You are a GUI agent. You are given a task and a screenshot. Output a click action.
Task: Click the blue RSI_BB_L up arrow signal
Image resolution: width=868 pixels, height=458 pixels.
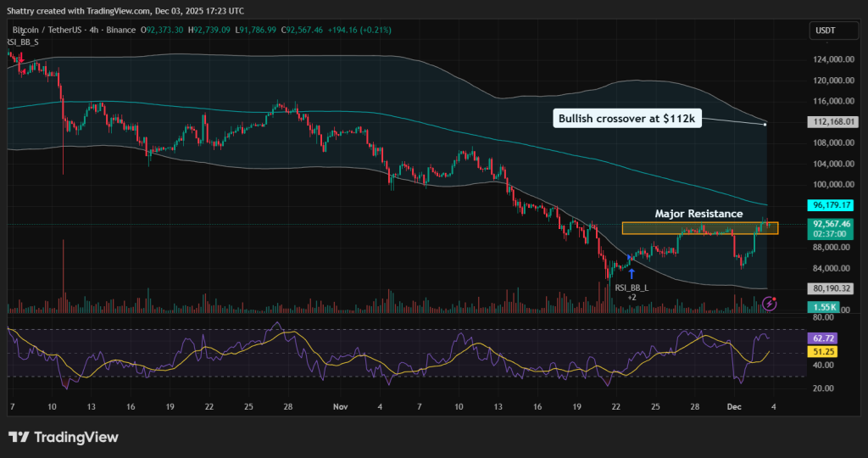point(631,273)
